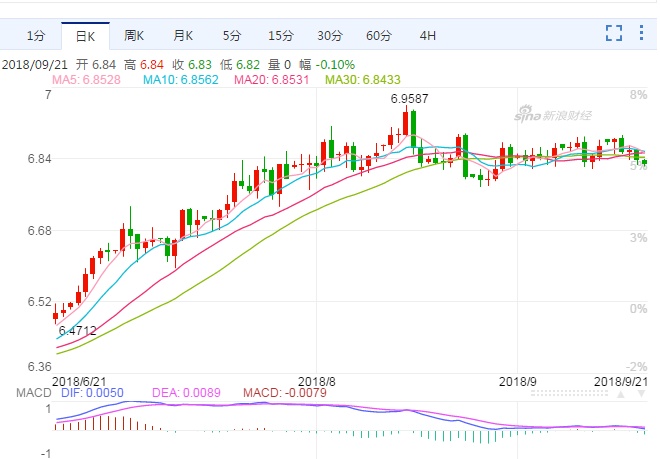Viewport: 660px width, 459px height.
Task: Show the 5分 interval chart
Action: [x=232, y=36]
